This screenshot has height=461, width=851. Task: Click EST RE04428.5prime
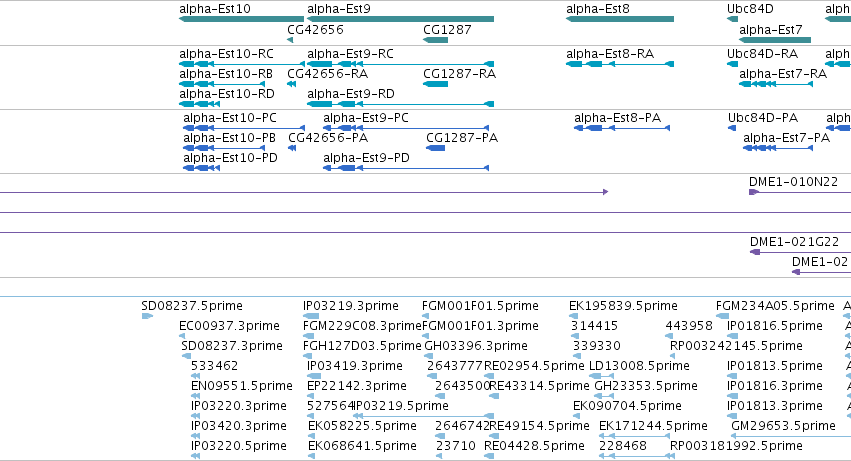tap(534, 447)
